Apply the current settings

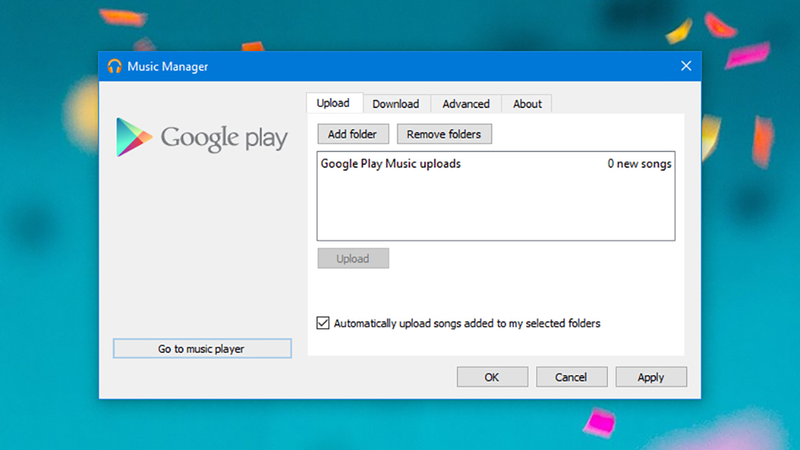tap(651, 377)
